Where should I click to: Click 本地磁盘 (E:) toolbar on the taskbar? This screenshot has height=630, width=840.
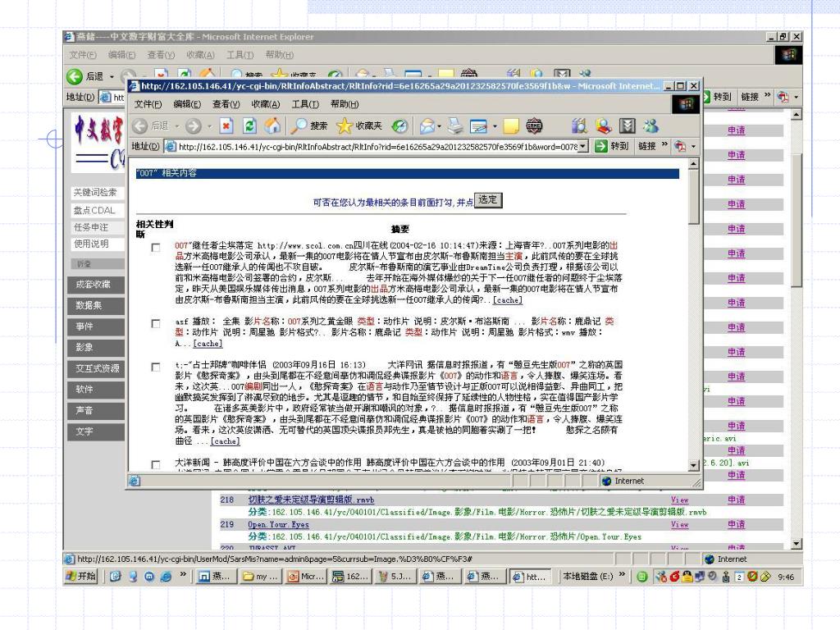pos(587,577)
